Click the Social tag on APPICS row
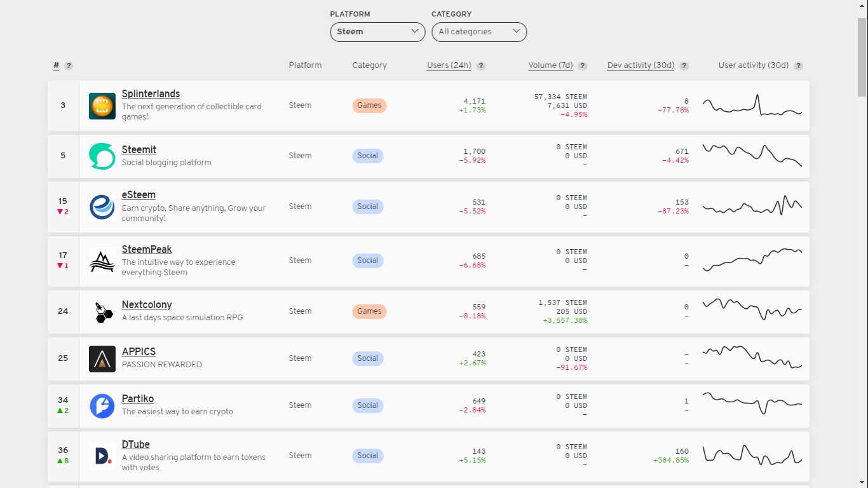Screen dimensions: 868x488 [368, 358]
